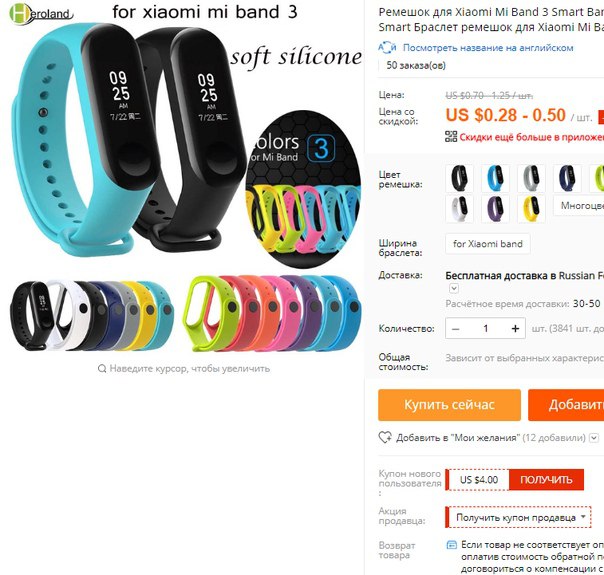The width and height of the screenshot is (604, 575).
Task: Click the heart wishlist icon
Action: 385,438
